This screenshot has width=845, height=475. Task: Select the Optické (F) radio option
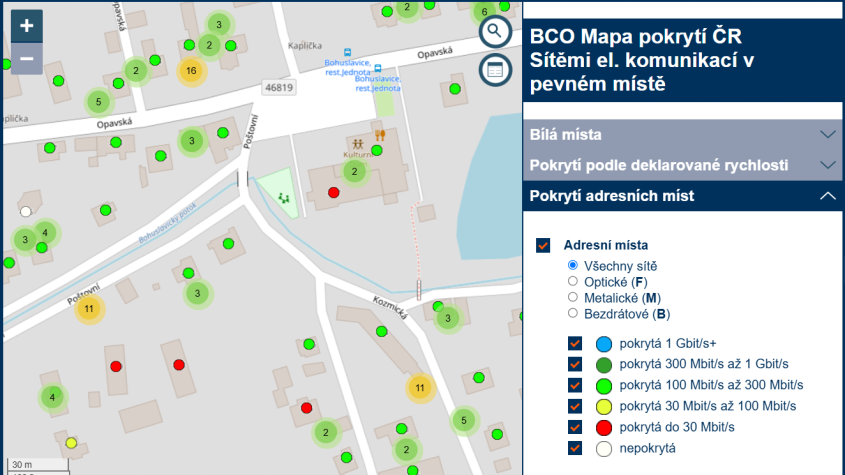(573, 282)
